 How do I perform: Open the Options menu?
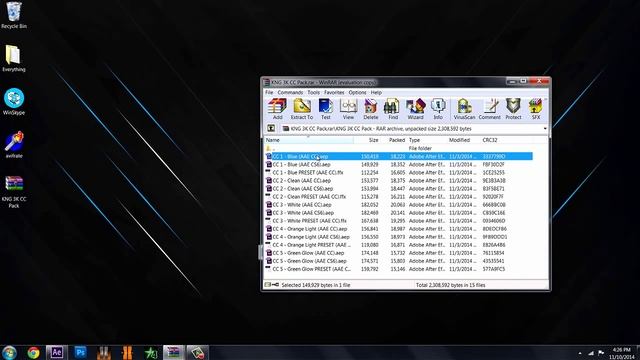(357, 93)
